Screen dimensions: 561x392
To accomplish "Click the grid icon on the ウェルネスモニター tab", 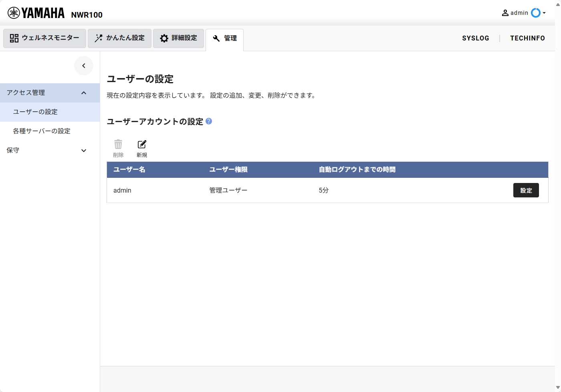I will coord(14,38).
